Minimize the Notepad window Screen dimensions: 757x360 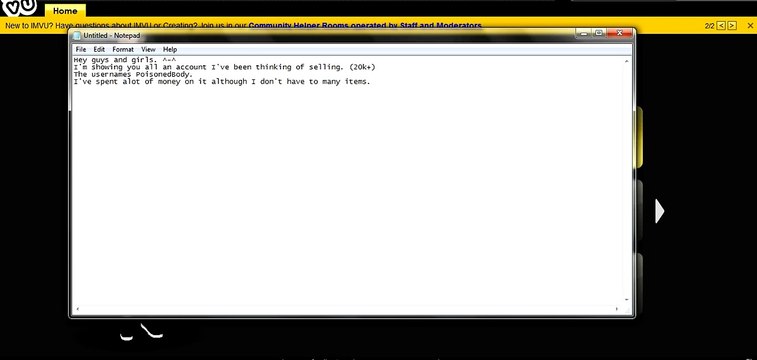pos(584,33)
